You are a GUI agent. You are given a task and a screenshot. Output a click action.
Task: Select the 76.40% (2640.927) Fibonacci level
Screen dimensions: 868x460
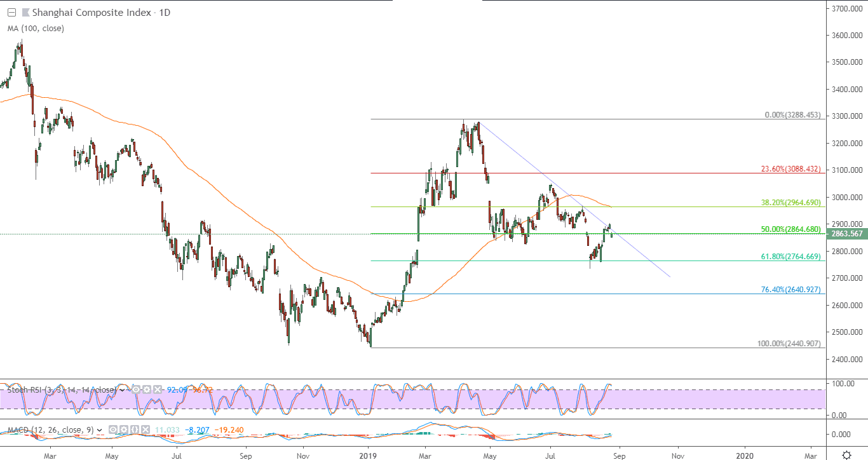[x=792, y=290]
